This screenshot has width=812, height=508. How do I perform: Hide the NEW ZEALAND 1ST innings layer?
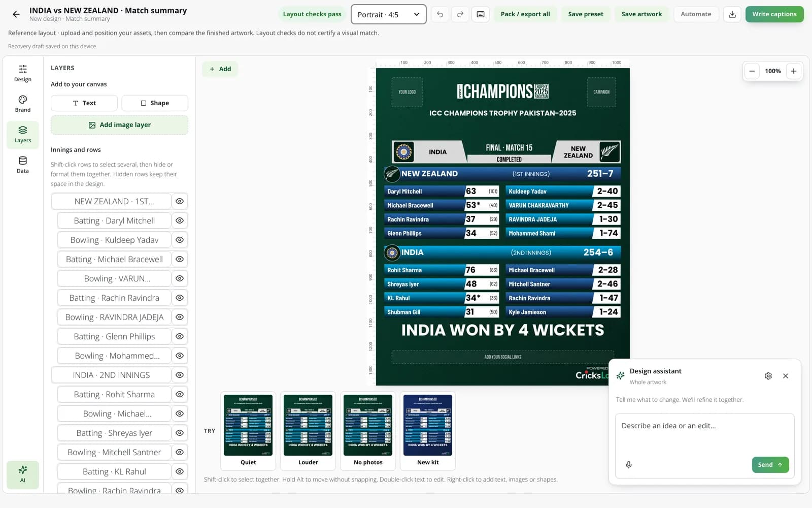coord(180,201)
